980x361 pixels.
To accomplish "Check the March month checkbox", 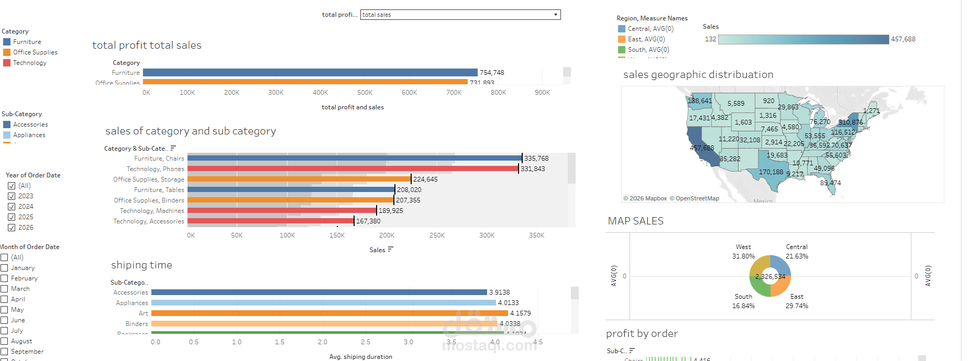I will (x=4, y=289).
